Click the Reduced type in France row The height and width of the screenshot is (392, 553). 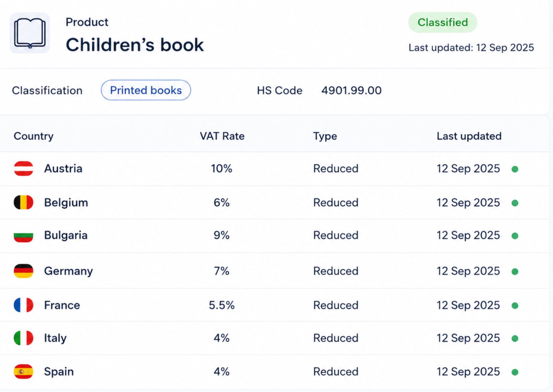point(336,305)
